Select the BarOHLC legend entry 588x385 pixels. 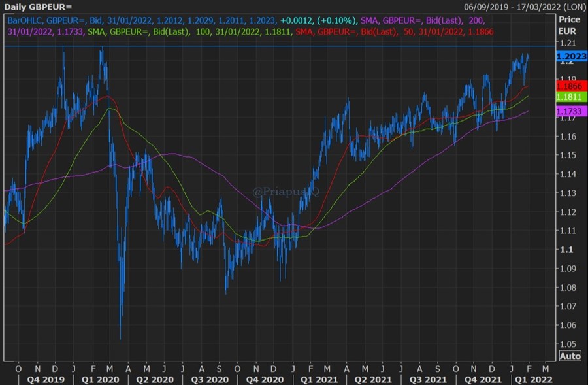[24, 20]
